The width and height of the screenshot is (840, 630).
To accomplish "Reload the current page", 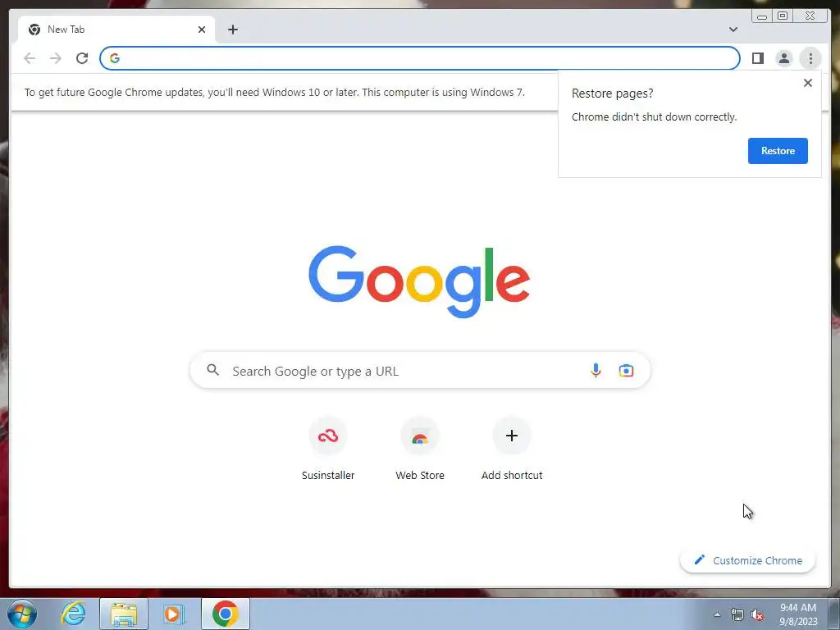I will 82,58.
